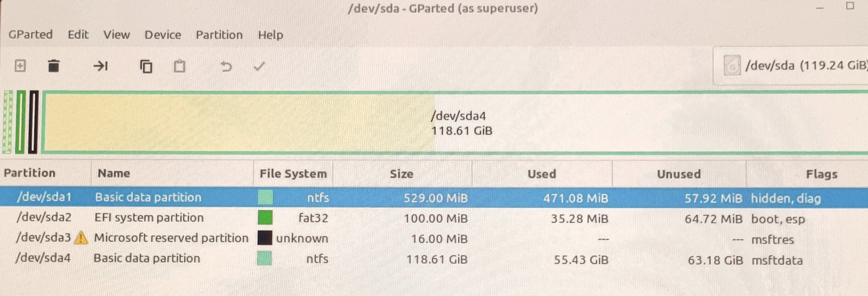Click the Resize/Move arrow icon
868x296 pixels.
pyautogui.click(x=100, y=66)
